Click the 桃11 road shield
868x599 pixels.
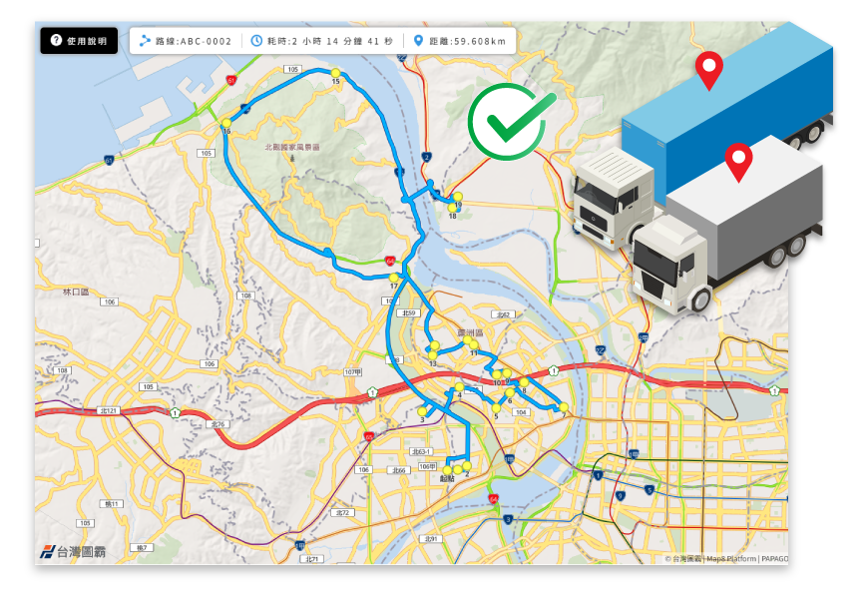pyautogui.click(x=112, y=504)
